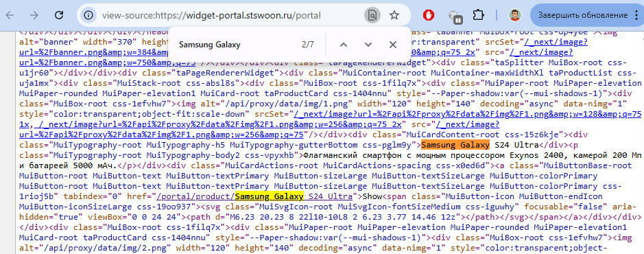Bookmark this page with the star
Image resolution: width=644 pixels, height=254 pixels.
394,16
